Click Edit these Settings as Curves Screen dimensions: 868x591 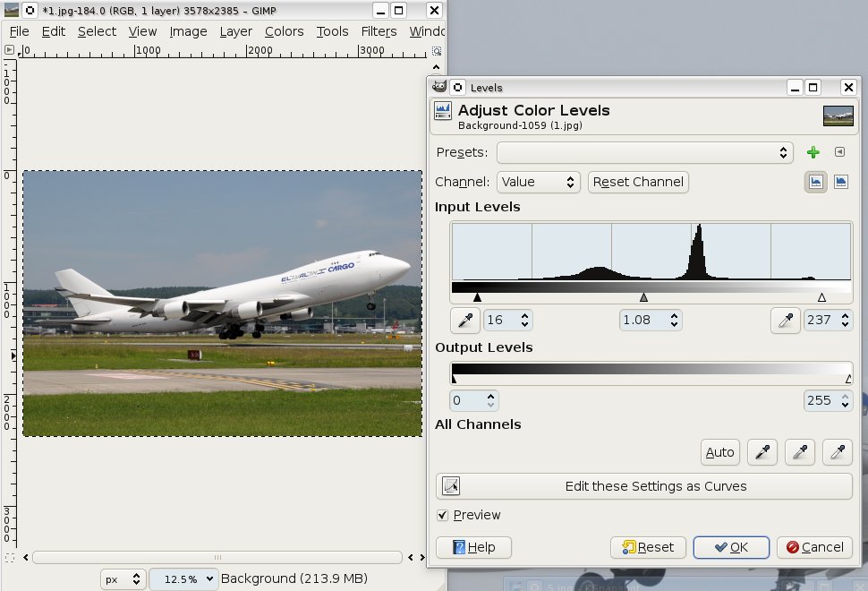coord(643,486)
